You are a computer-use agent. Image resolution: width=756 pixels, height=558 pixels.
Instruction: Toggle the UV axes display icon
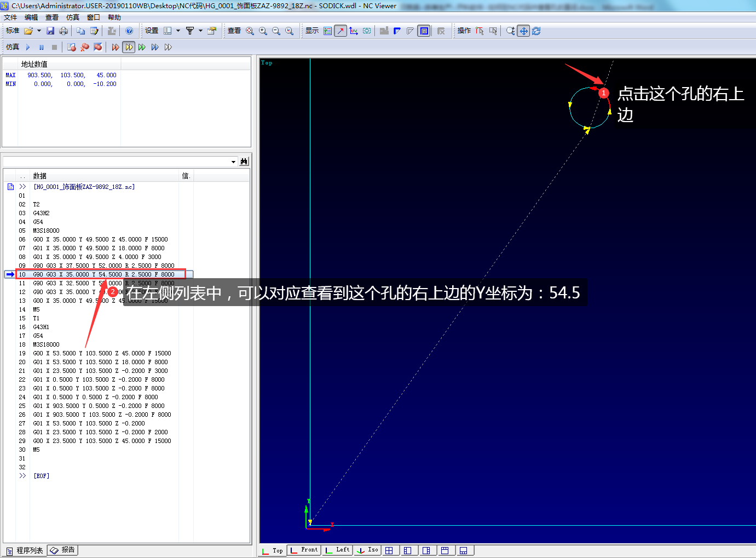pyautogui.click(x=354, y=31)
